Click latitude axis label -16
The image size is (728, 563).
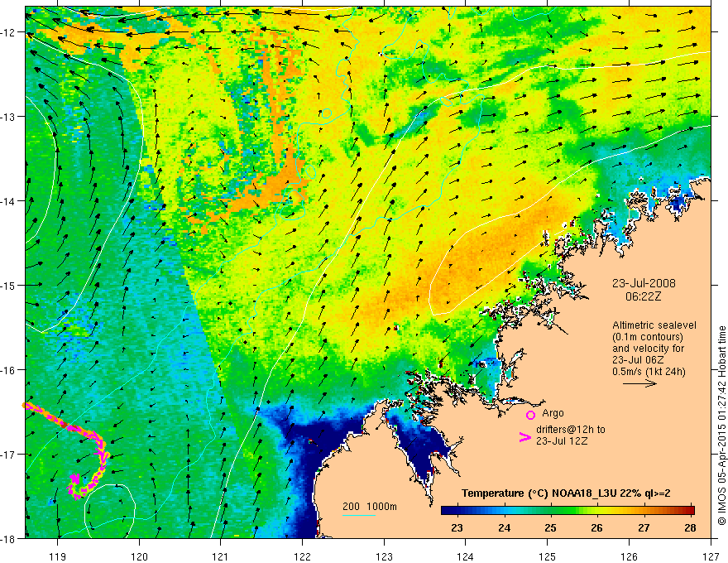pyautogui.click(x=8, y=370)
